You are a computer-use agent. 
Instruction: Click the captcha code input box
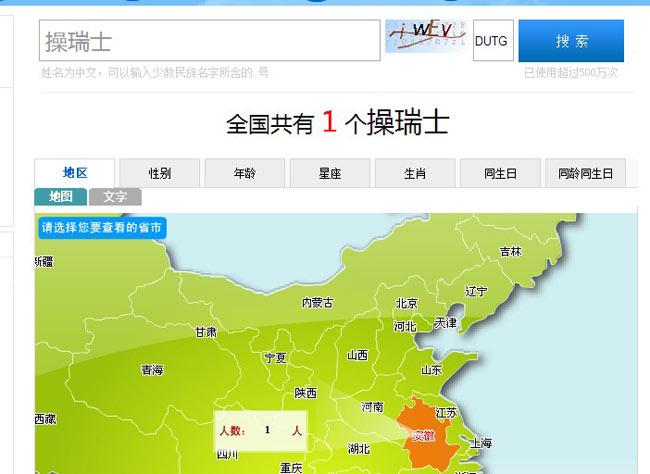[491, 41]
